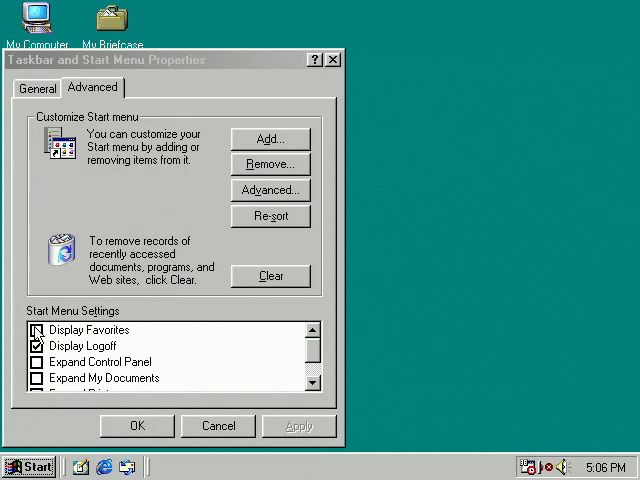Click the 'Start Menu Settings' label
Image resolution: width=640 pixels, height=480 pixels.
tap(73, 311)
